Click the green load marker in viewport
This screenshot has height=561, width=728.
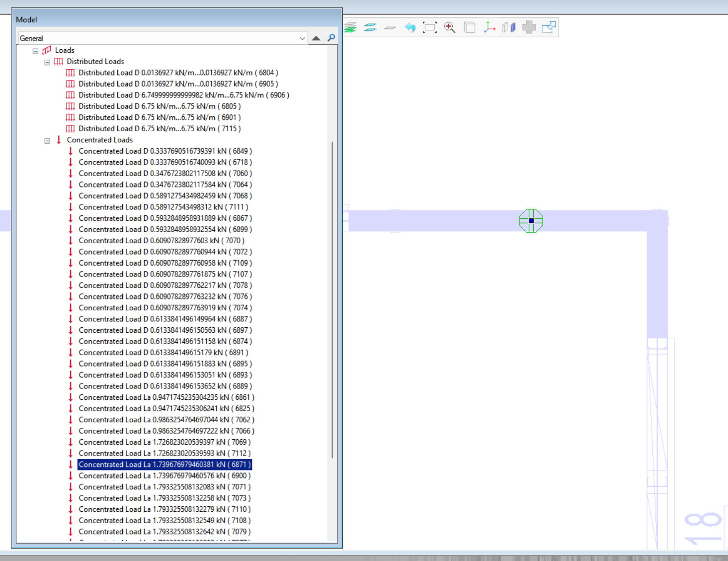point(531,221)
